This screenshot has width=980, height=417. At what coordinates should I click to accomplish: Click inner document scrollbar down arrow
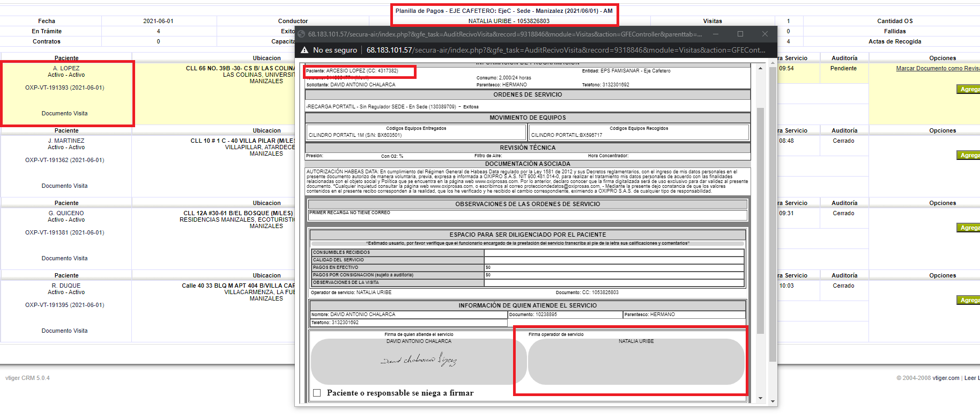click(760, 398)
